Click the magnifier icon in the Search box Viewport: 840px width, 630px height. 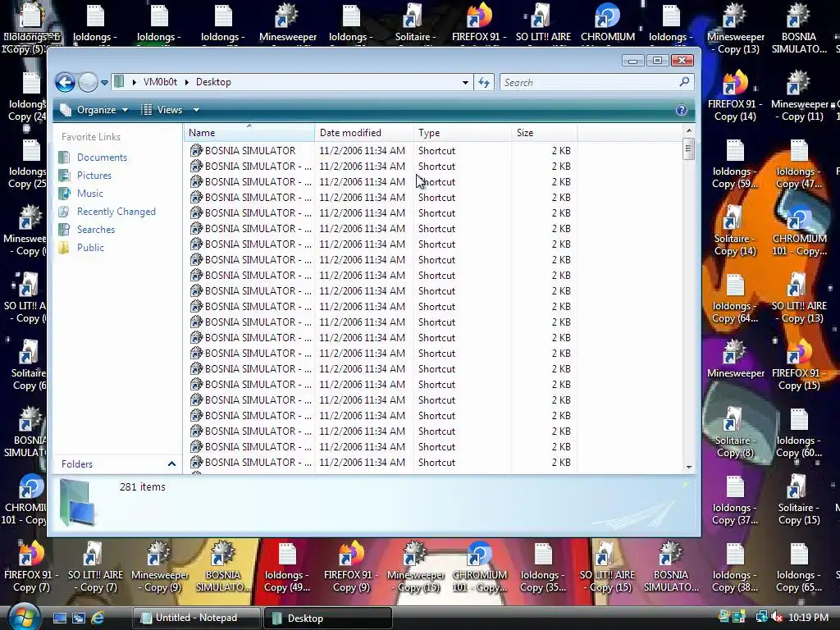(684, 82)
